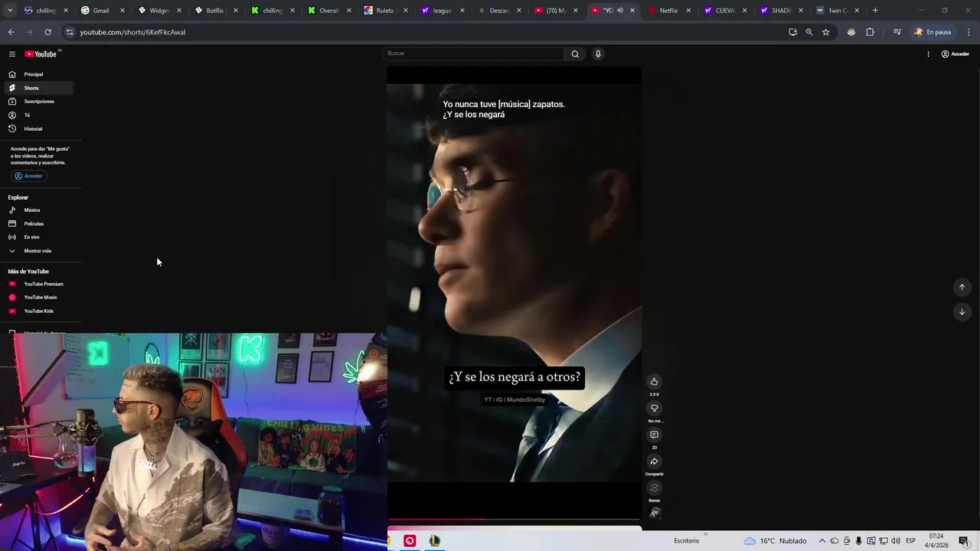Mute the playing tab via speaker icon
Viewport: 980px width, 551px height.
(x=620, y=11)
